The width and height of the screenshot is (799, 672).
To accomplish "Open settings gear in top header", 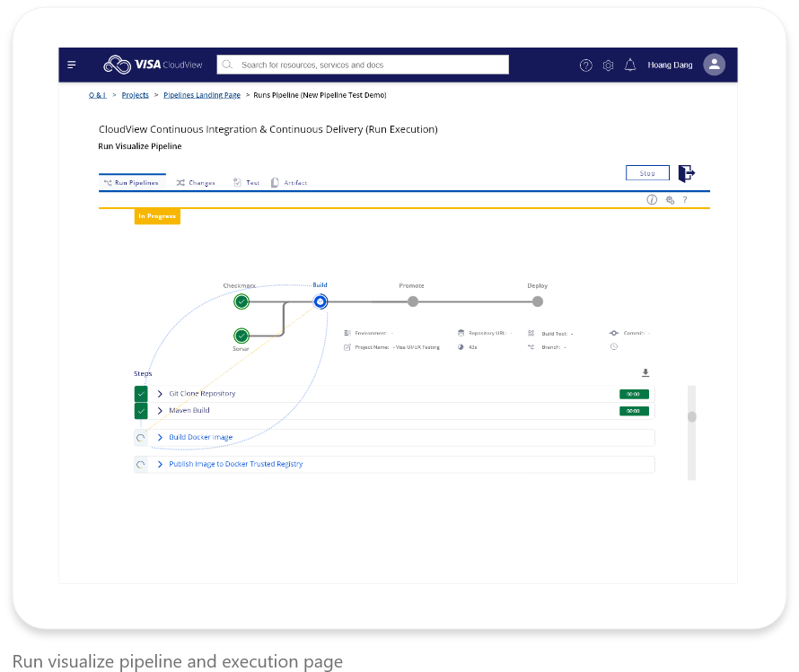I will pyautogui.click(x=608, y=65).
